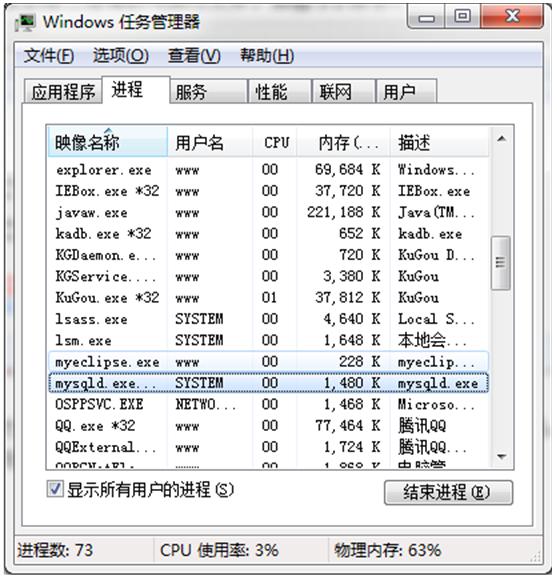Select the explorer.exe process row
Image resolution: width=557 pixels, height=580 pixels.
pyautogui.click(x=269, y=170)
